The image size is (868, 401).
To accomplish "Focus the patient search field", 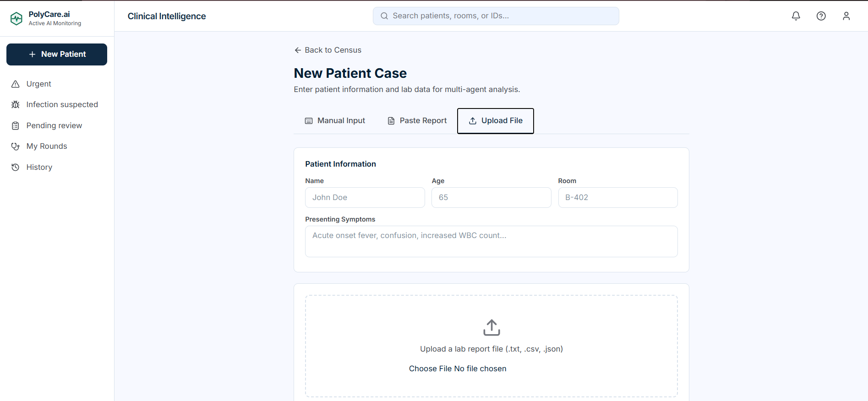I will pyautogui.click(x=496, y=16).
